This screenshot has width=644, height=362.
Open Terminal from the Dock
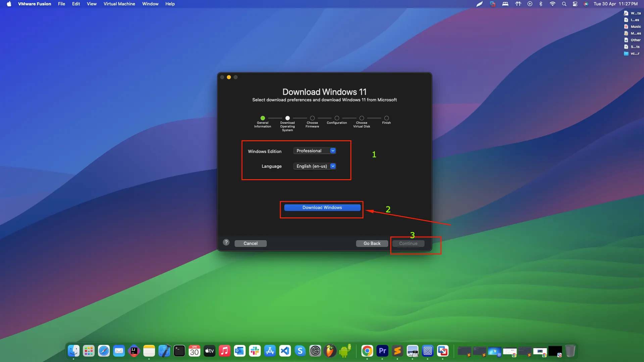[x=179, y=351]
